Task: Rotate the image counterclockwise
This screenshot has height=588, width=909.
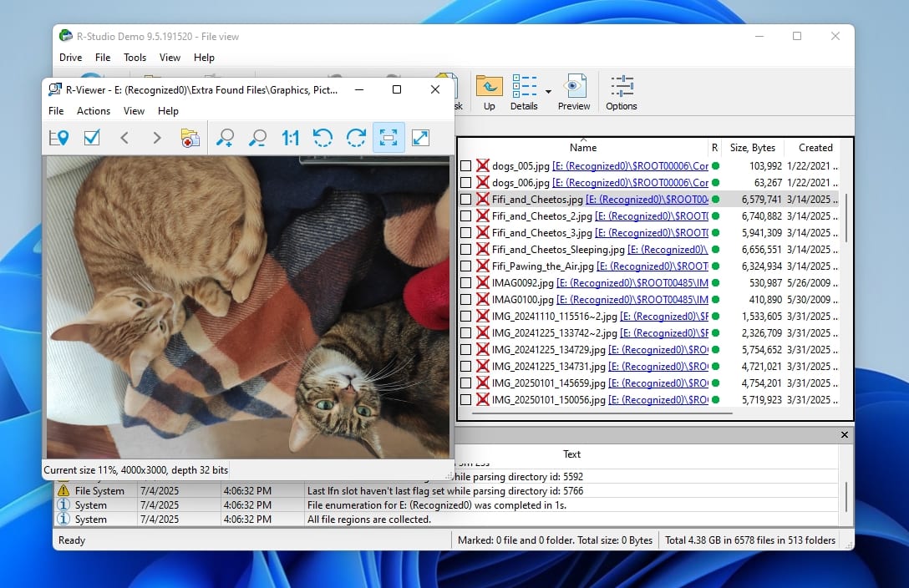Action: (322, 138)
